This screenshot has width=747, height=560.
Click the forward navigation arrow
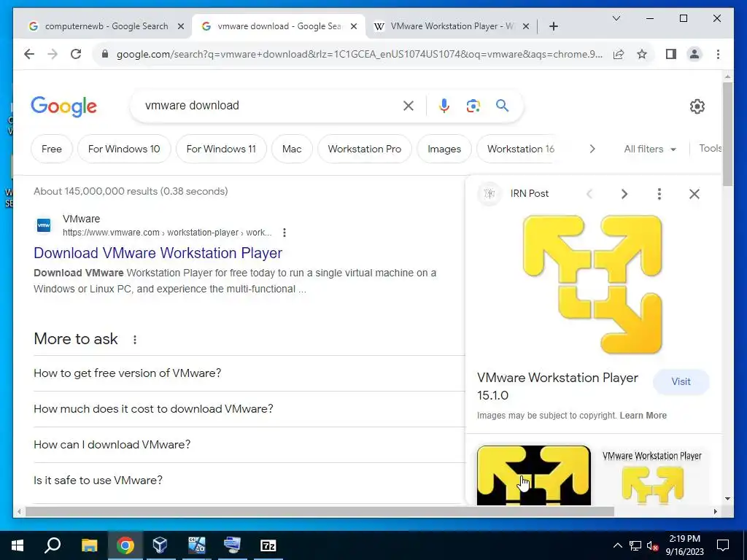53,54
